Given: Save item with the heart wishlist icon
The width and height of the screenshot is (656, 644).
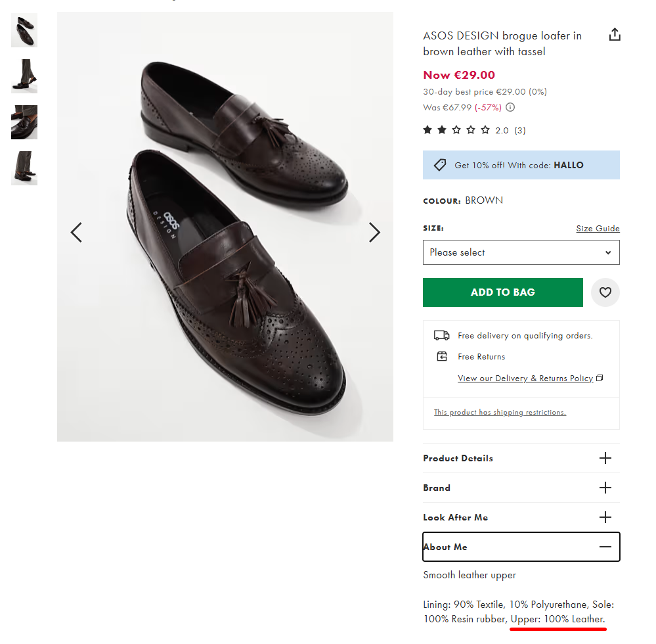Looking at the screenshot, I should 605,292.
